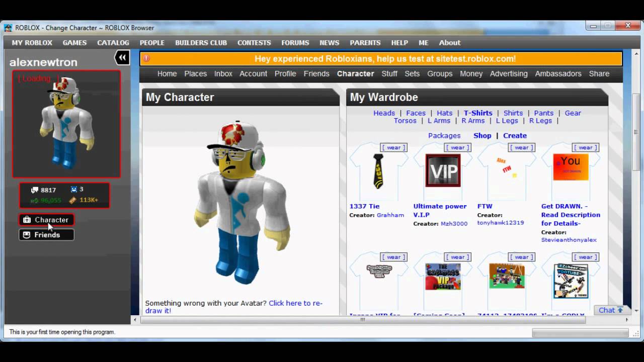The width and height of the screenshot is (644, 362).
Task: Wear the 1337 Tie shirt
Action: point(394,147)
